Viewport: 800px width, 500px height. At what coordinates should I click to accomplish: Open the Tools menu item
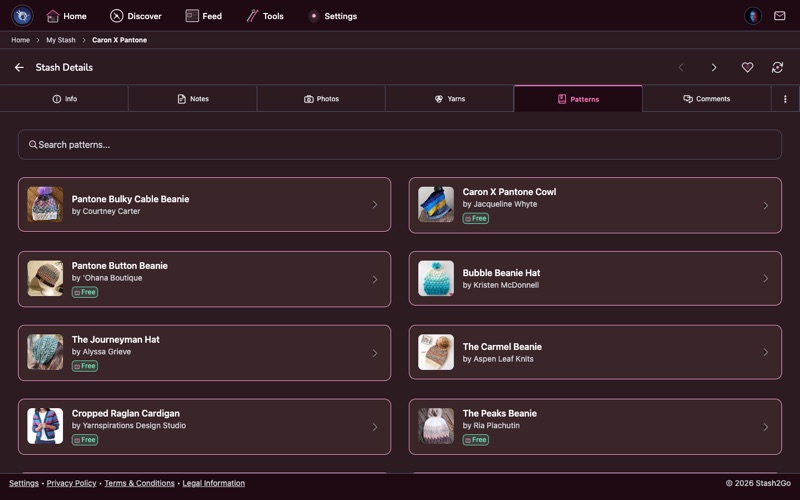pyautogui.click(x=265, y=16)
